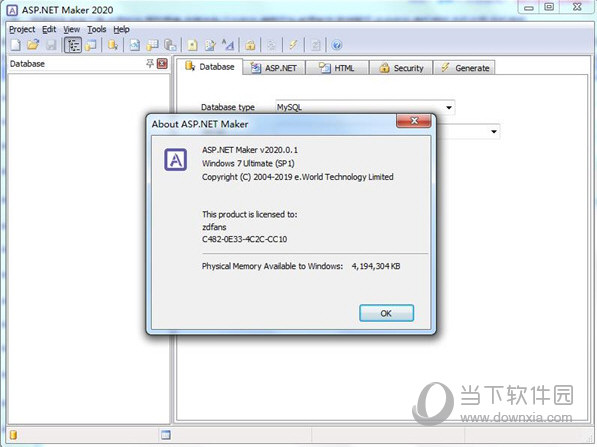Click the lightning bolt generate icon in the toolbar

tap(293, 45)
